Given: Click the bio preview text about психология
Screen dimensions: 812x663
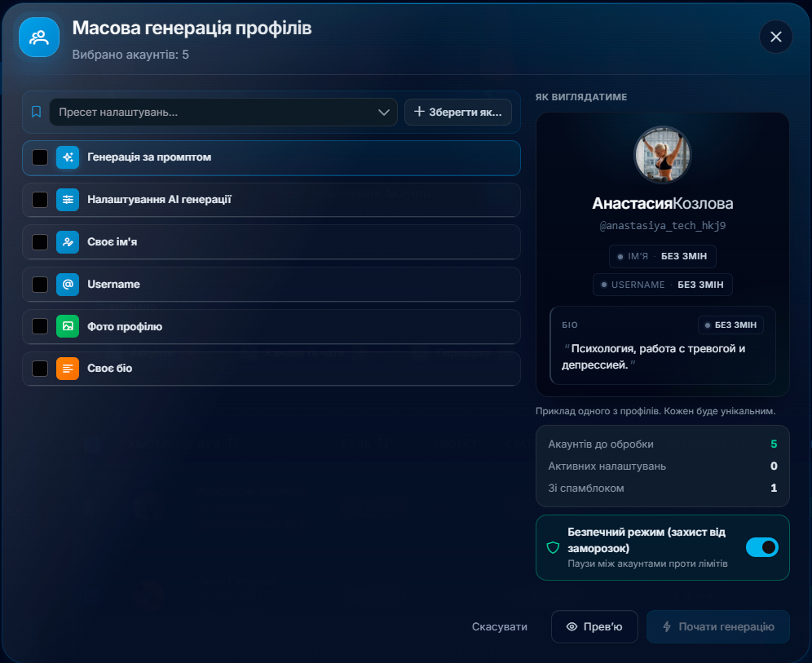Looking at the screenshot, I should pos(654,356).
